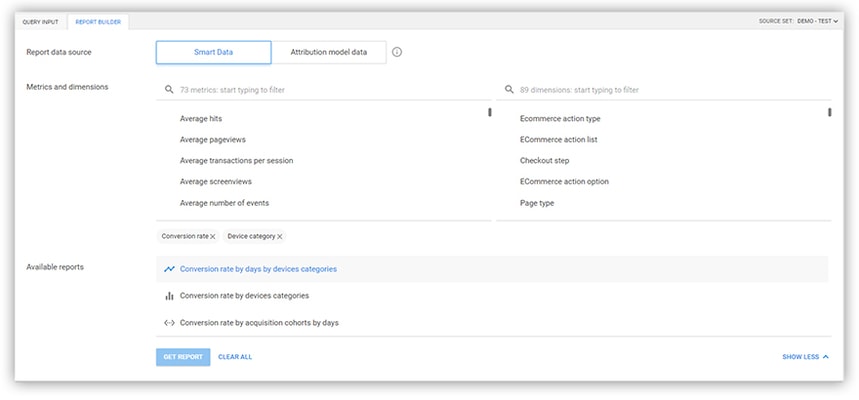This screenshot has height=400, width=859.
Task: Remove the Device category chip
Action: [280, 237]
